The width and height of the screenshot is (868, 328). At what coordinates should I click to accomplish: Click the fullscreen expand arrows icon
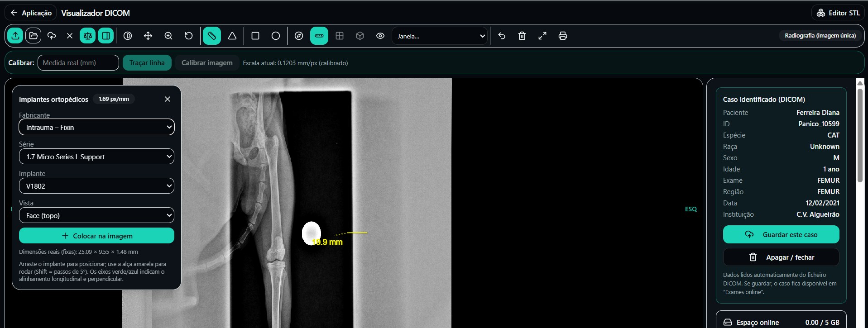pyautogui.click(x=542, y=36)
